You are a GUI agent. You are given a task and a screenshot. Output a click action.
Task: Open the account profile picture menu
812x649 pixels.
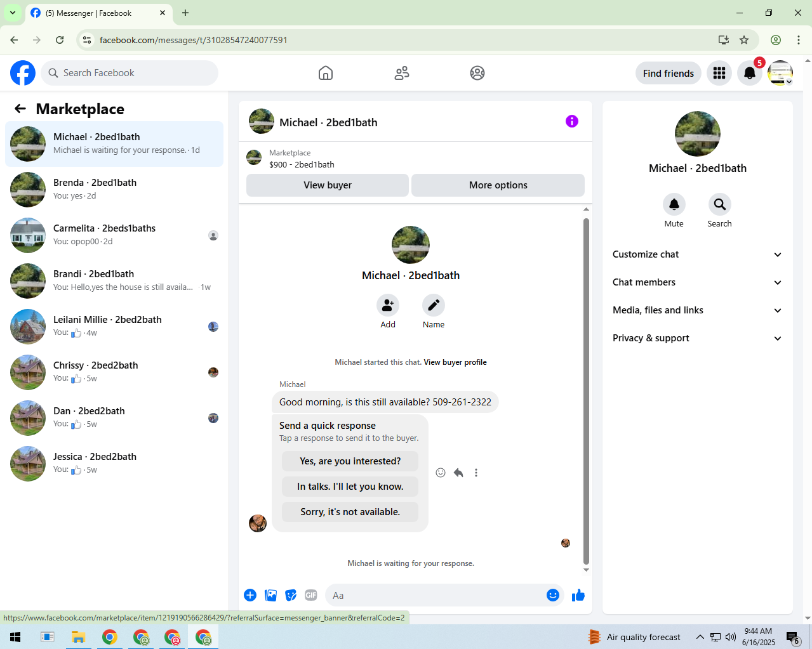coord(780,73)
